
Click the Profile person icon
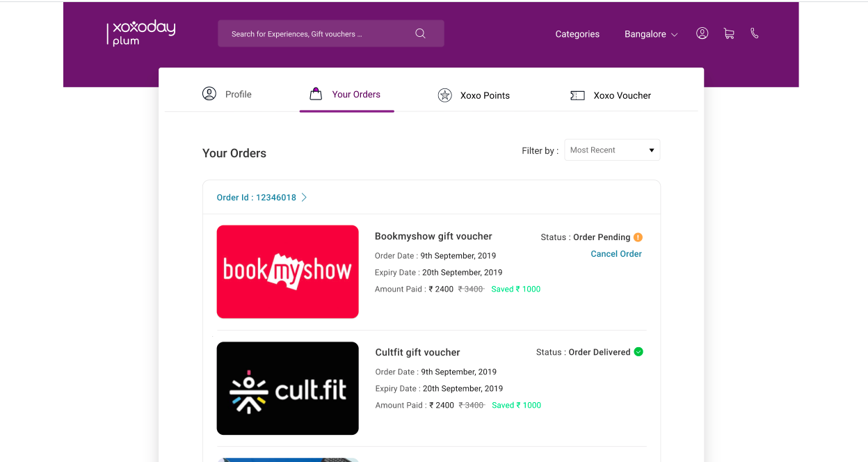coord(209,93)
